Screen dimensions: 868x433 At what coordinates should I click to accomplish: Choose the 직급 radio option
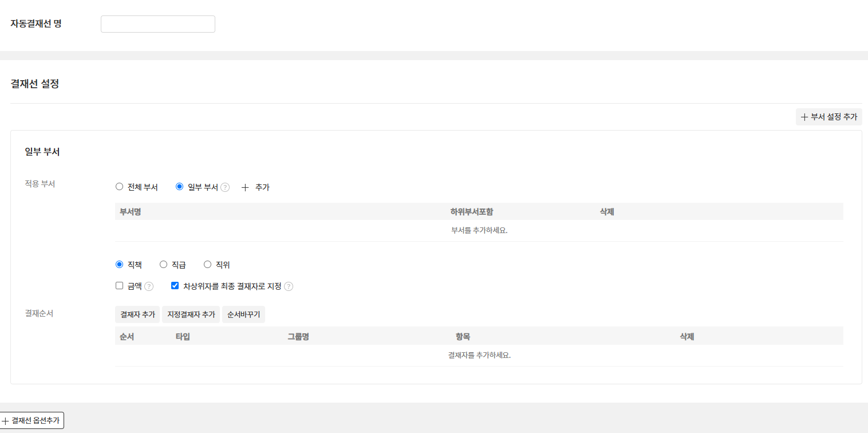click(x=164, y=265)
